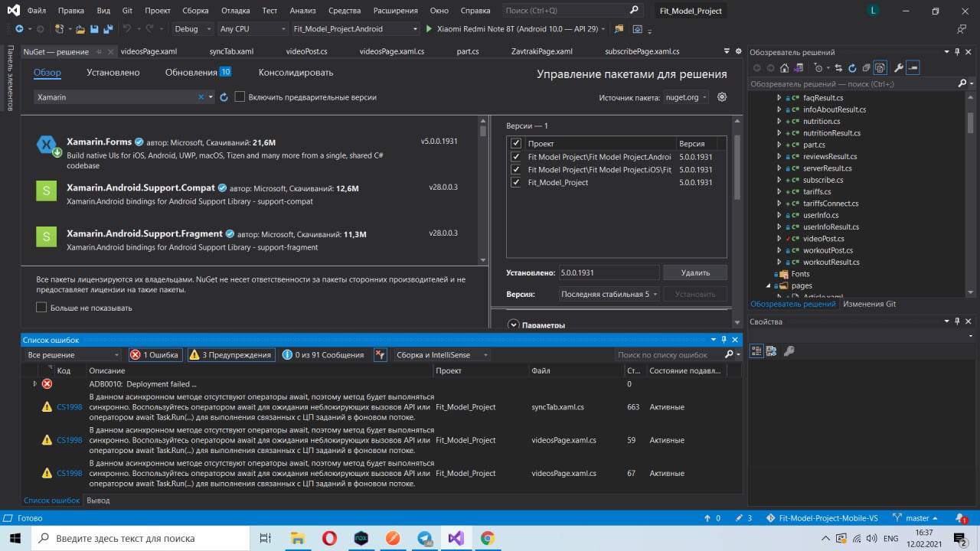Click the 'Удалить' button
The width and height of the screenshot is (980, 551).
pos(695,272)
